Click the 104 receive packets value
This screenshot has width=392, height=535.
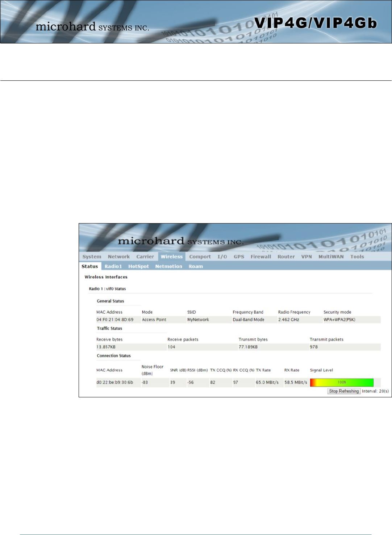pos(171,347)
